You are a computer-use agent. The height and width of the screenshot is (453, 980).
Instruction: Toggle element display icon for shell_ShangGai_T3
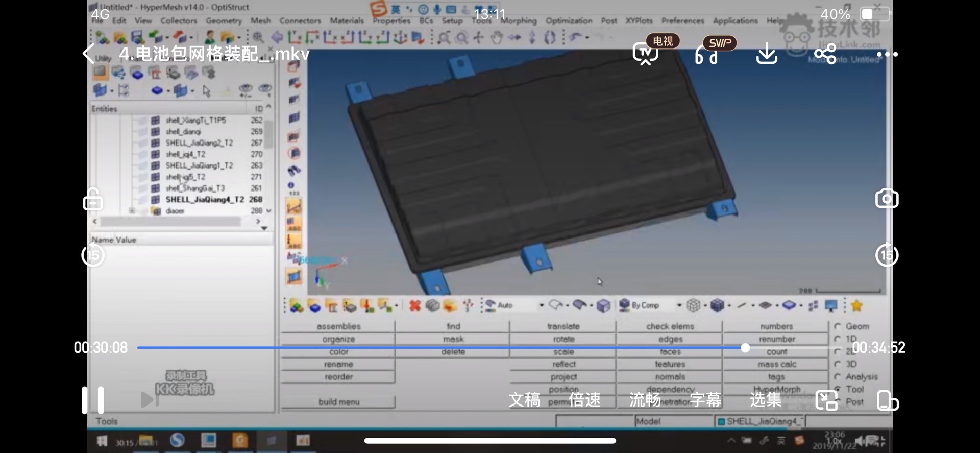155,188
